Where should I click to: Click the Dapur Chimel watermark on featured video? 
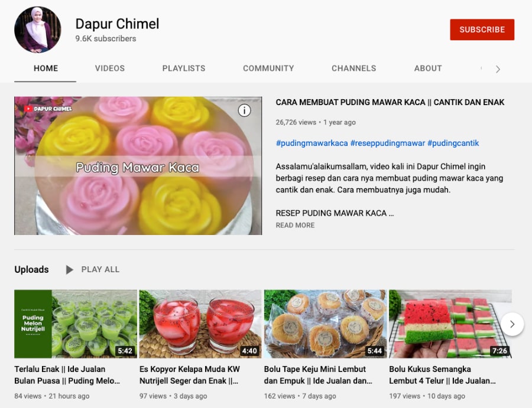click(x=48, y=109)
